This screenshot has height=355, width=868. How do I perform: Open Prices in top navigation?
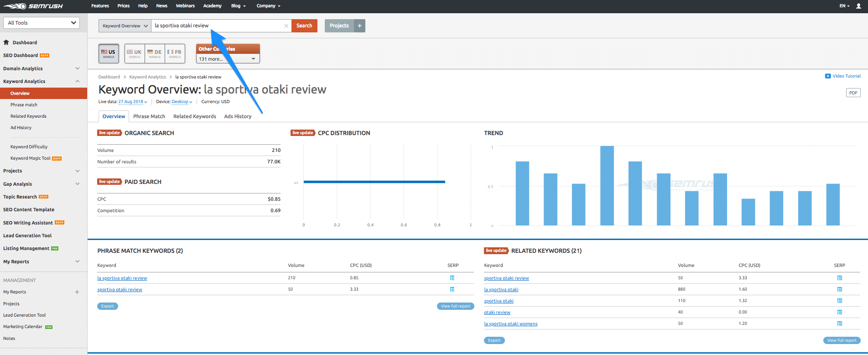(124, 6)
